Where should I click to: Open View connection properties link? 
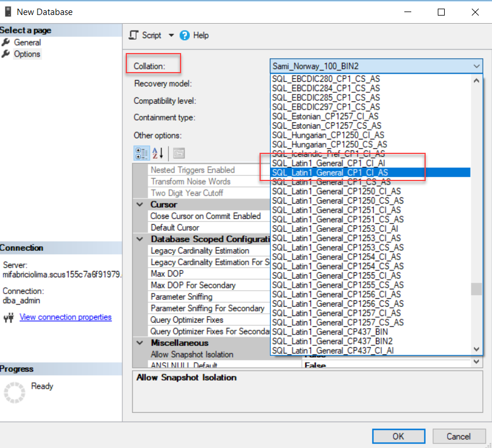tap(65, 317)
